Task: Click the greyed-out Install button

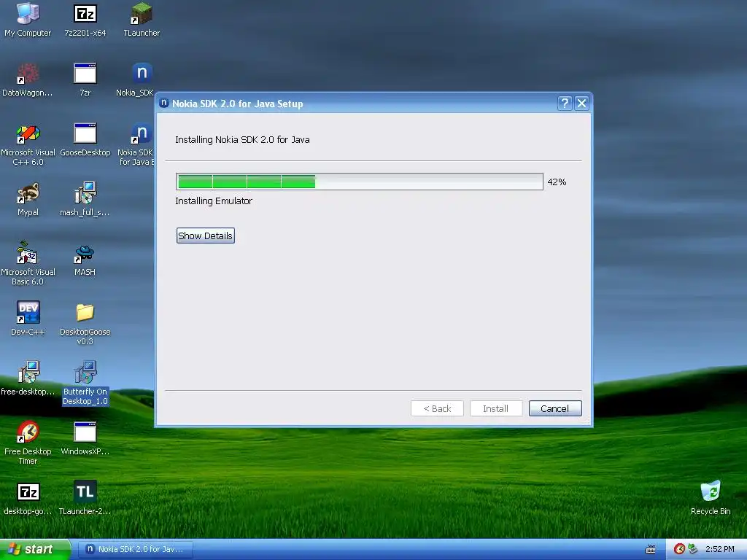Action: tap(496, 408)
